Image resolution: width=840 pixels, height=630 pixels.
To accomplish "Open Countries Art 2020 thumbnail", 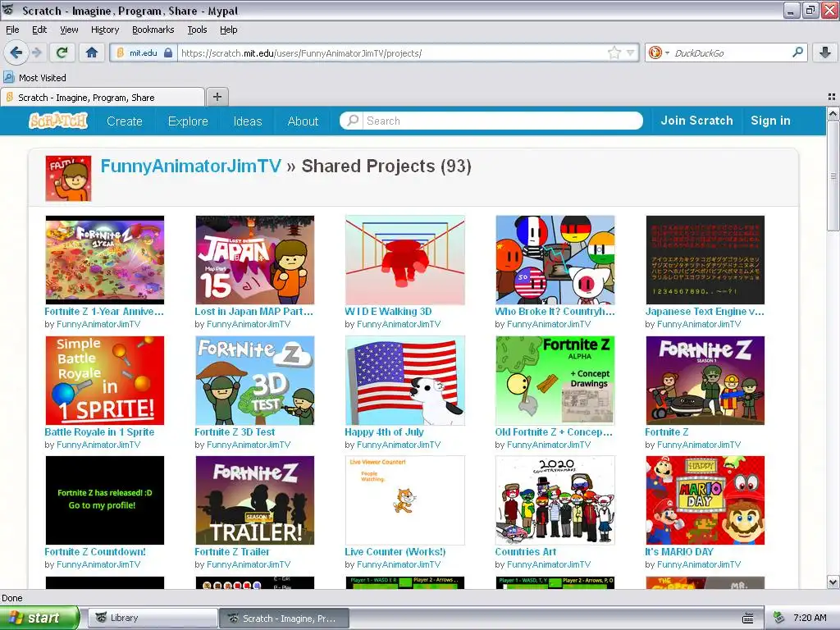I will pos(555,500).
